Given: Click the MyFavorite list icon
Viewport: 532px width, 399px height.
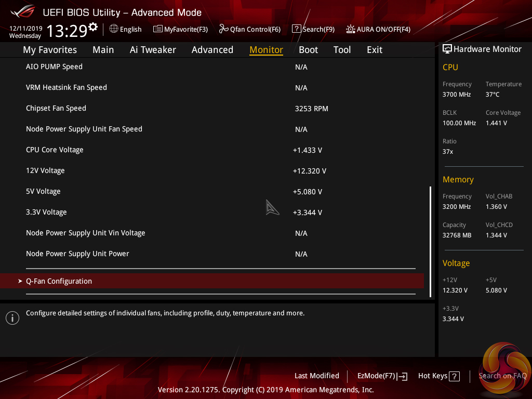Looking at the screenshot, I should point(158,29).
